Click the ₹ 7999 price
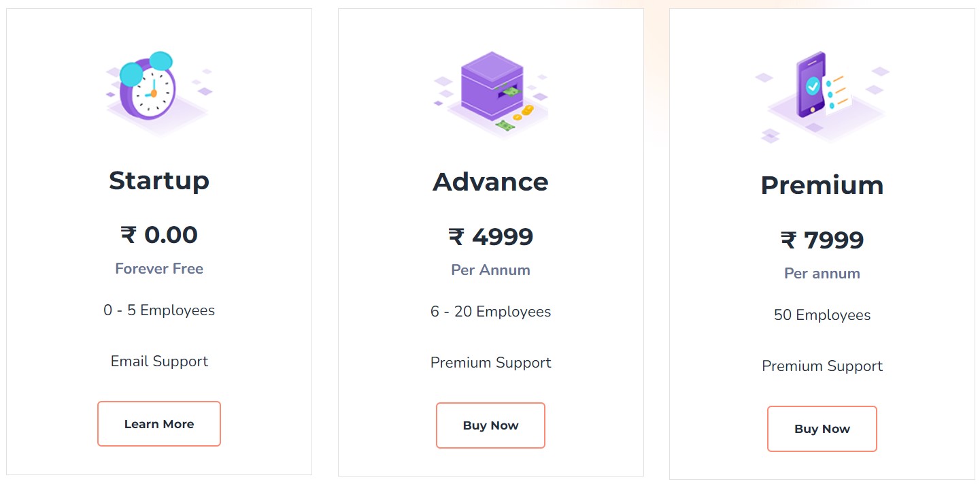The height and width of the screenshot is (484, 980). [x=822, y=240]
